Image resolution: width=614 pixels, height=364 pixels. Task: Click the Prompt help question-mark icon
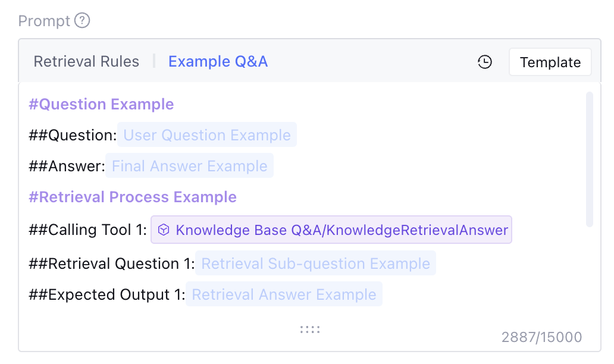(82, 21)
